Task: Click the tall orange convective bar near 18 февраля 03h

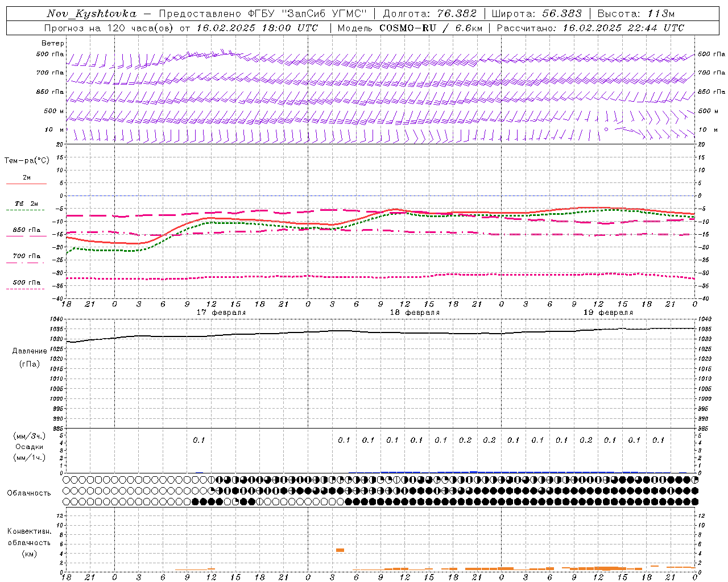Action: 340,550
